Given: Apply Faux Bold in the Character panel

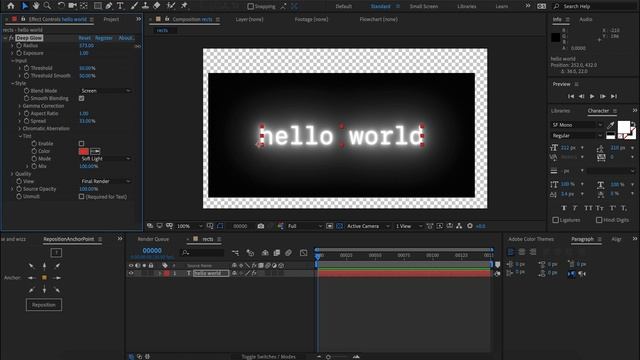Looking at the screenshot, I should 564,208.
